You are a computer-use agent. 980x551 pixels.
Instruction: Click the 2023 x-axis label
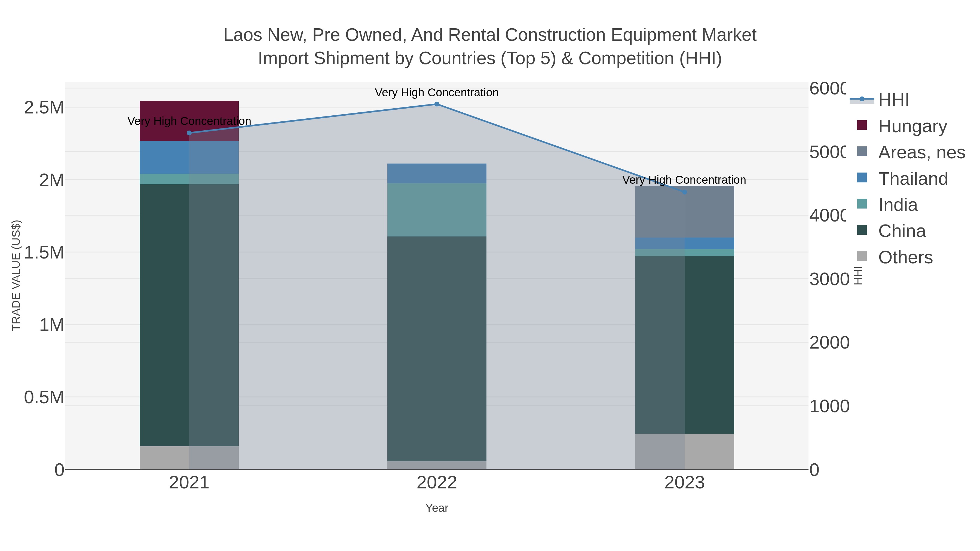click(684, 483)
